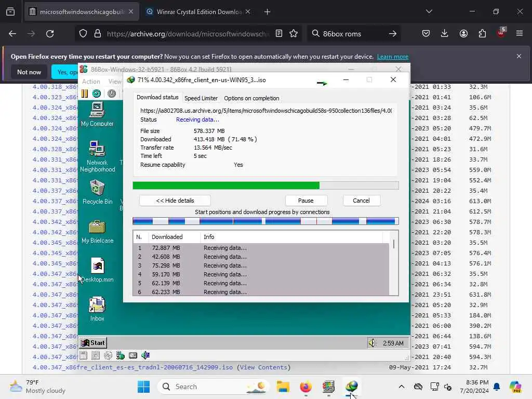Open My Computer in the emulated desktop
Viewport: 532px width, 399px height.
(x=97, y=115)
